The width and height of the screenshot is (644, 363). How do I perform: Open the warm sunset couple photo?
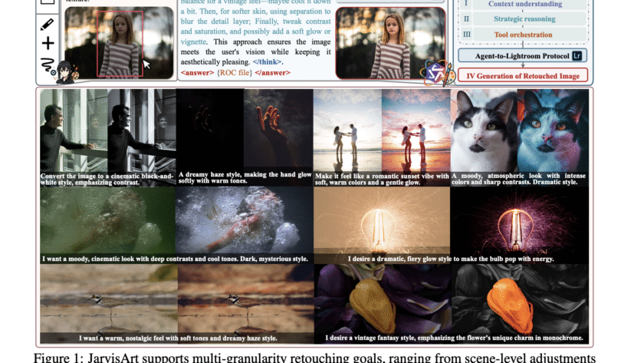pyautogui.click(x=416, y=130)
